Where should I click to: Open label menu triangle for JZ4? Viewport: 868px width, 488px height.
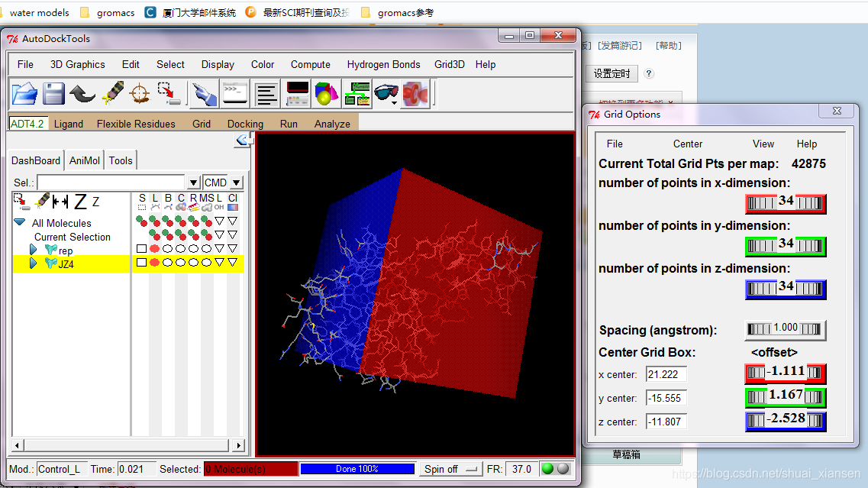(x=220, y=263)
